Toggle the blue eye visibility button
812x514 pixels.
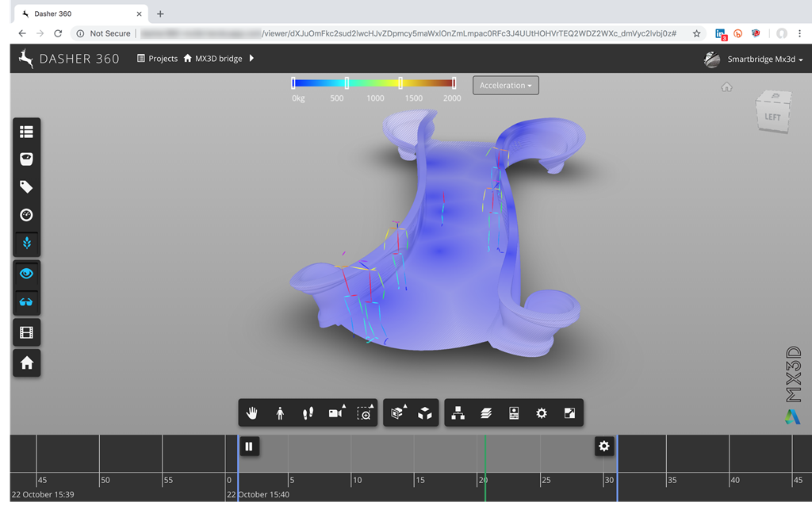click(26, 274)
